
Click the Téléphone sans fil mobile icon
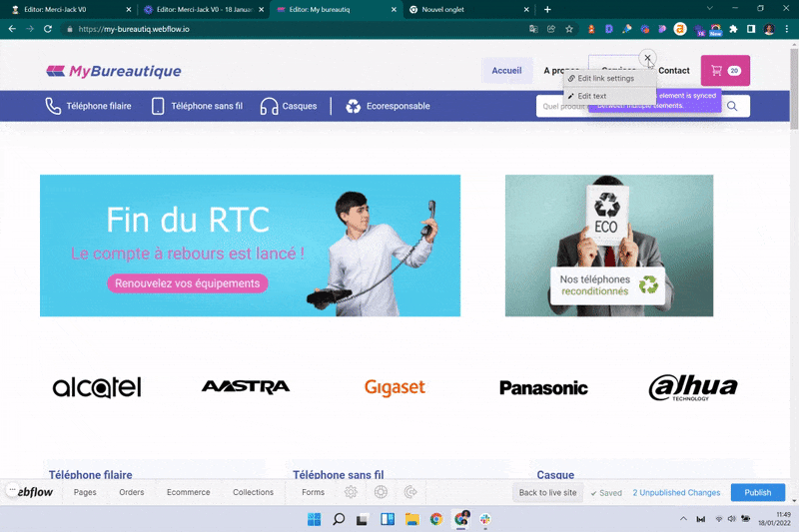158,106
